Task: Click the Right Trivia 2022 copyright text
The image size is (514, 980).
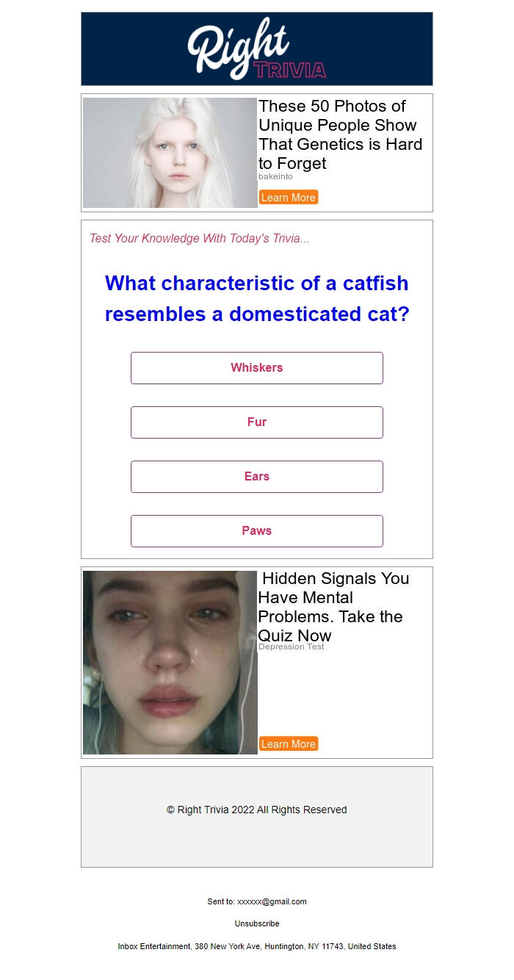Action: pyautogui.click(x=257, y=810)
